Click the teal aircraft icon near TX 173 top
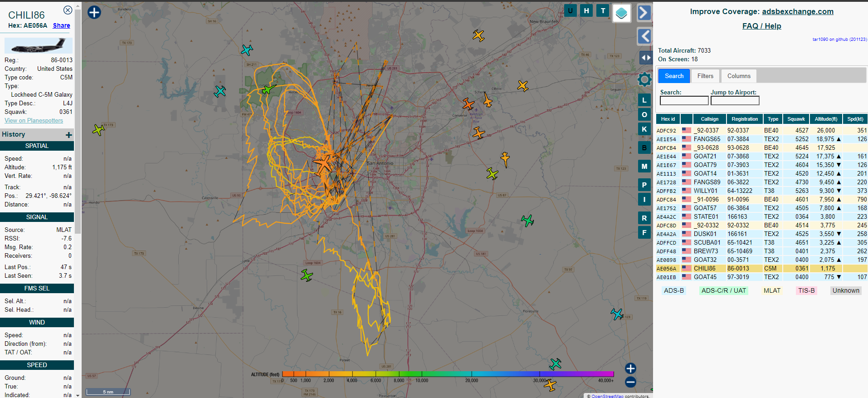Viewport: 868px width, 398px height. 247,49
